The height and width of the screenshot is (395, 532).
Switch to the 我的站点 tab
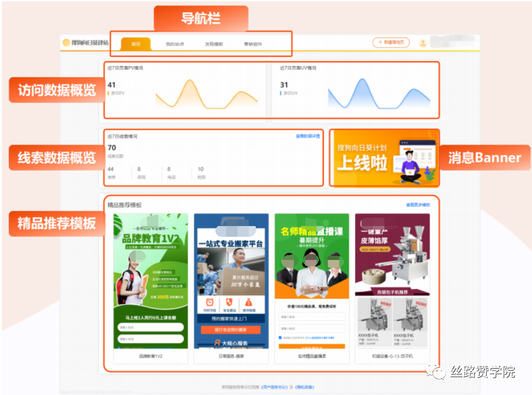175,44
